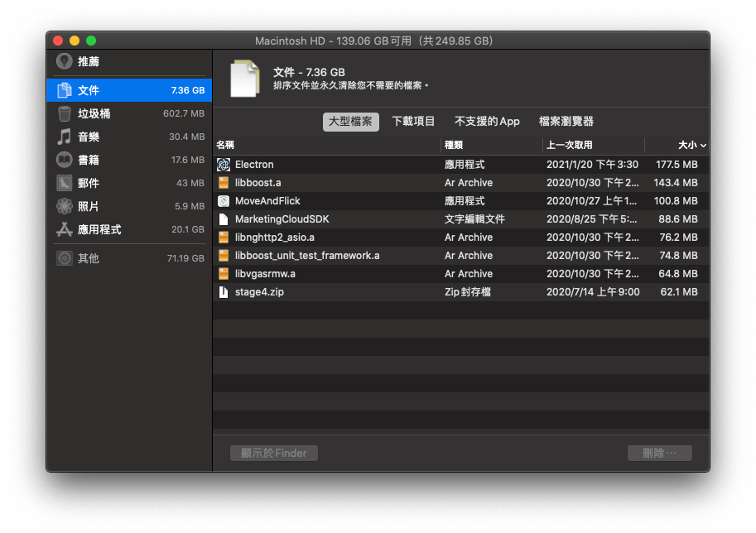Click the 顯示於Finder button
This screenshot has height=533, width=756.
[273, 453]
